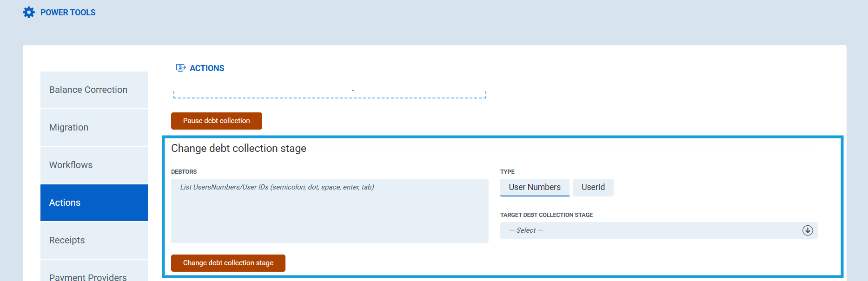
Task: Switch type to UserId
Action: (x=593, y=187)
